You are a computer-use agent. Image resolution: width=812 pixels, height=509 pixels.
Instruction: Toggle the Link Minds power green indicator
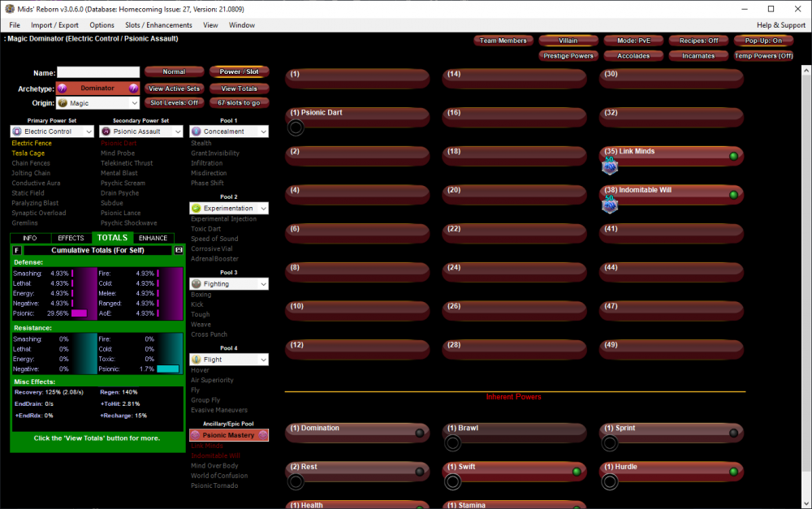coord(733,156)
